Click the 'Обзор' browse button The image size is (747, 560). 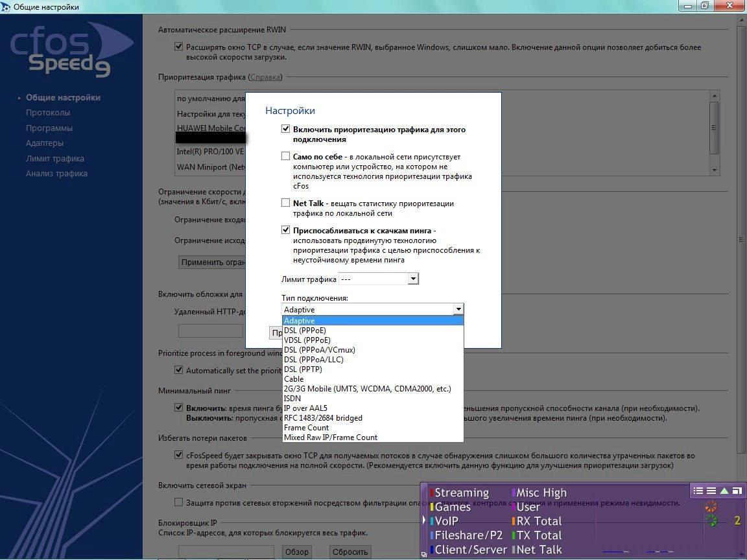point(296,552)
